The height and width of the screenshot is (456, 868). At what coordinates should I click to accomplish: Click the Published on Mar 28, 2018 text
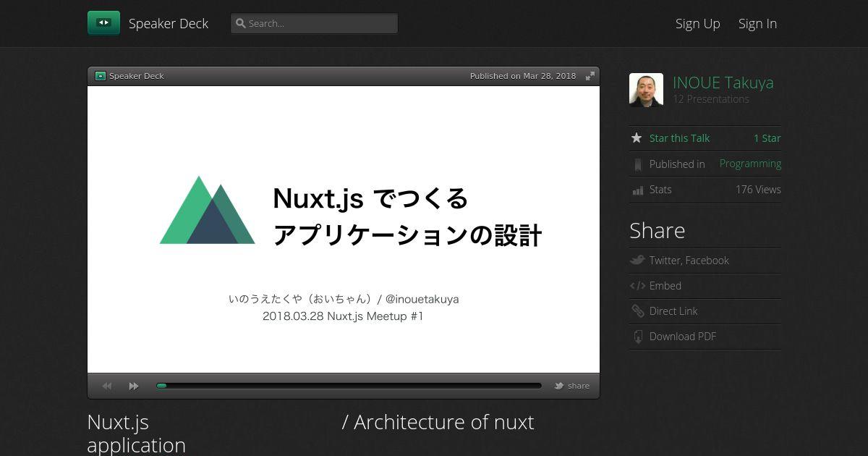523,76
